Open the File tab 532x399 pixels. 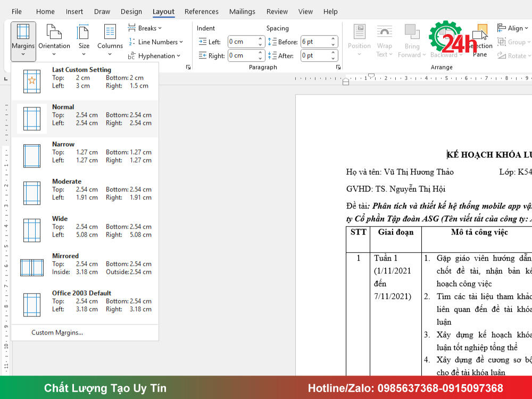click(x=16, y=12)
